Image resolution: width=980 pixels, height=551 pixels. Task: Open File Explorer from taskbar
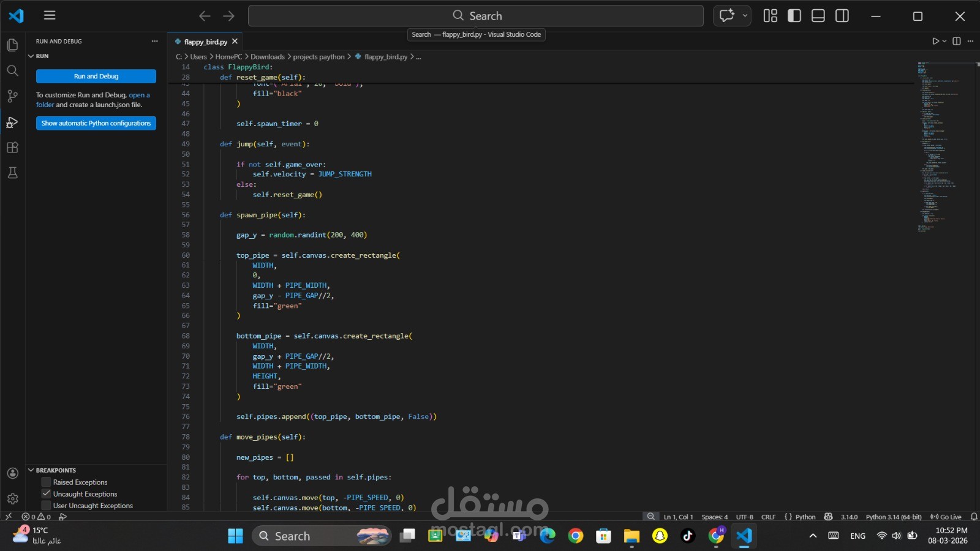[x=631, y=536]
